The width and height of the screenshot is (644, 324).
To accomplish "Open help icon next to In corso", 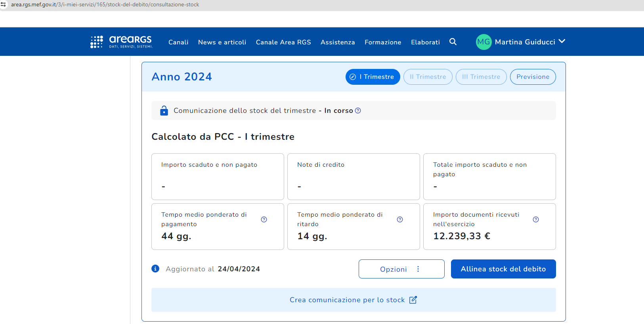I will point(358,111).
